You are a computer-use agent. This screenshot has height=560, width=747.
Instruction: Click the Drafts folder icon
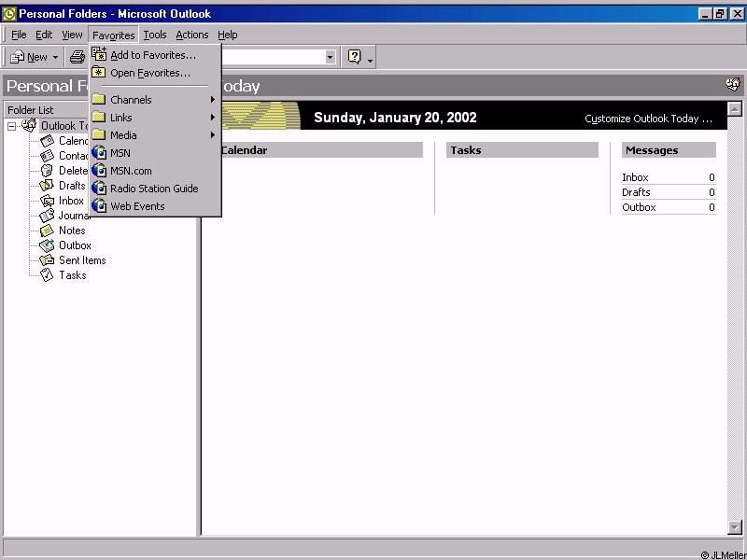tap(47, 185)
